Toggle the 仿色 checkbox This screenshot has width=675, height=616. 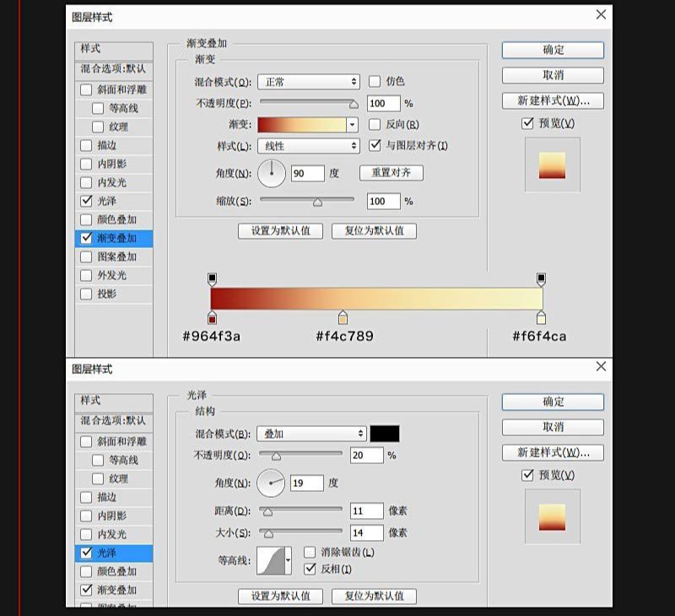(x=375, y=81)
